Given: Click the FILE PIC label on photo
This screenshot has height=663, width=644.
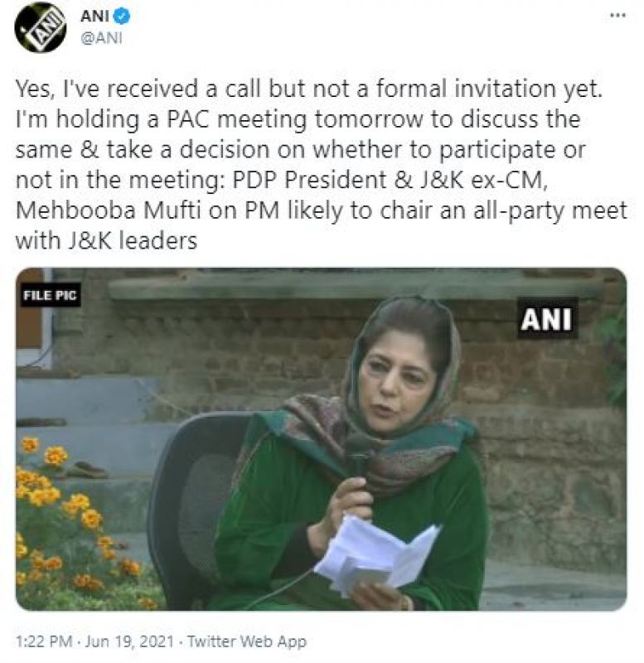Looking at the screenshot, I should pyautogui.click(x=50, y=295).
